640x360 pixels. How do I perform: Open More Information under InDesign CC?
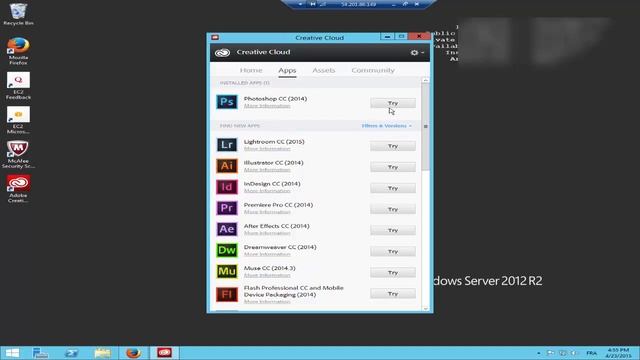[x=267, y=191]
